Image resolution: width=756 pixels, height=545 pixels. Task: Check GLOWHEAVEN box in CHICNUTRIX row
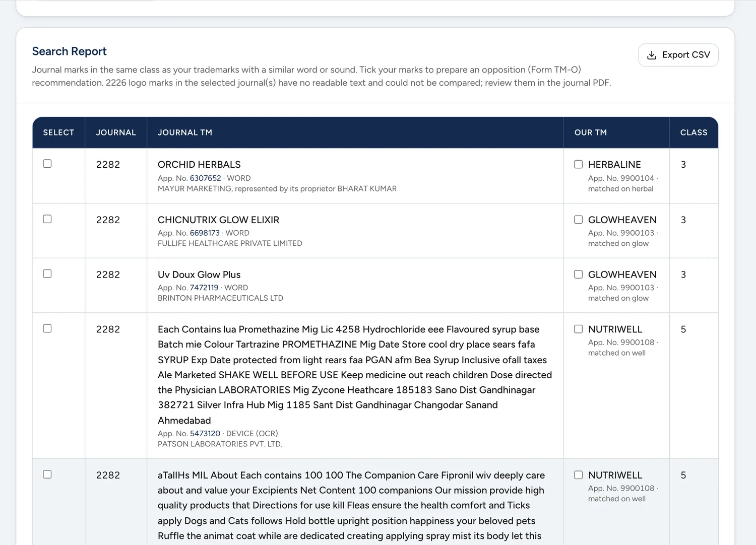coord(579,220)
